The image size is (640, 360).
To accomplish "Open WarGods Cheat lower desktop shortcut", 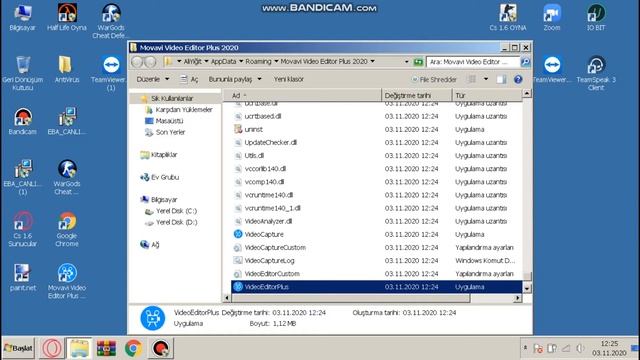I will coord(67,178).
